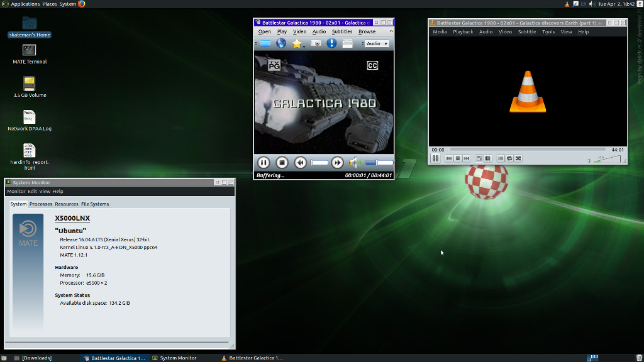This screenshot has height=362, width=644.
Task: Open skateman's Home desktop folder
Action: (x=30, y=26)
